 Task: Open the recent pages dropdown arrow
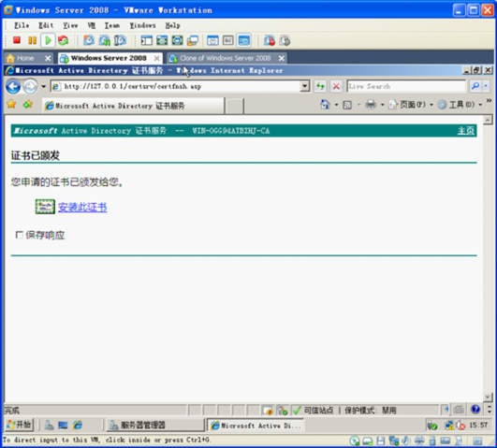43,86
